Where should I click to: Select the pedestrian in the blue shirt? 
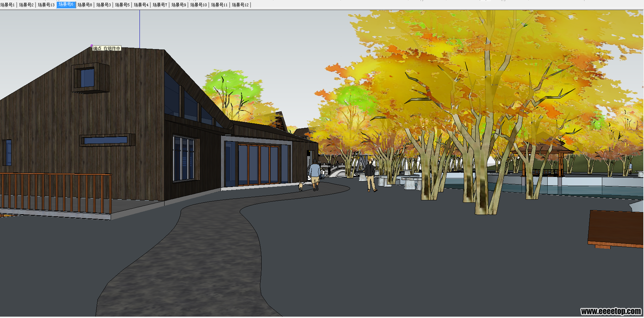[315, 175]
